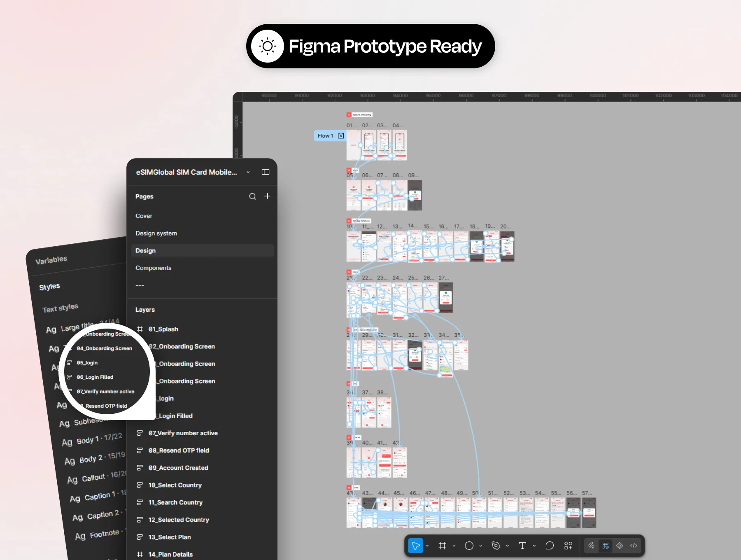This screenshot has height=560, width=741.
Task: Click the frame icon beside 01_Splash
Action: pyautogui.click(x=140, y=329)
